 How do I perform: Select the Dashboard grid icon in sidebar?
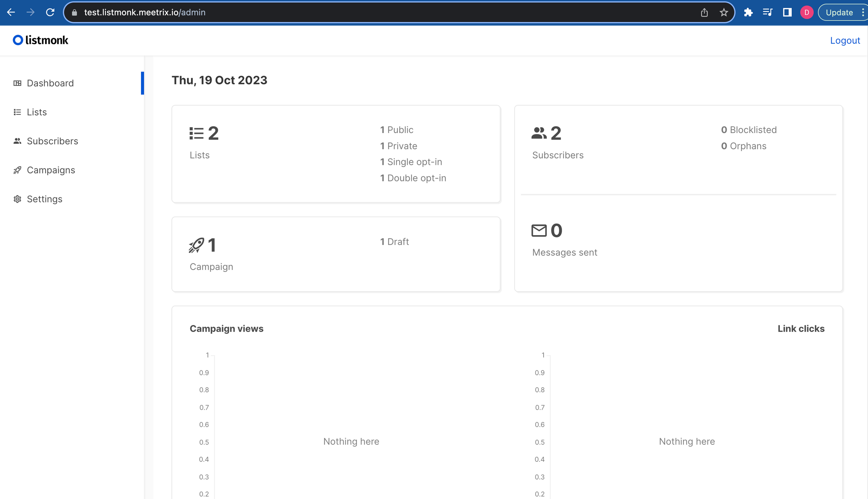point(17,83)
